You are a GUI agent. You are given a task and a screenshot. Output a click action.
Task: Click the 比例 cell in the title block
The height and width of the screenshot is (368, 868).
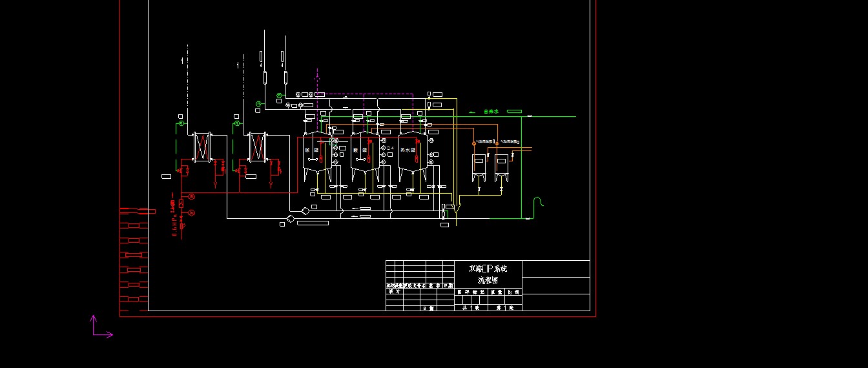click(513, 292)
